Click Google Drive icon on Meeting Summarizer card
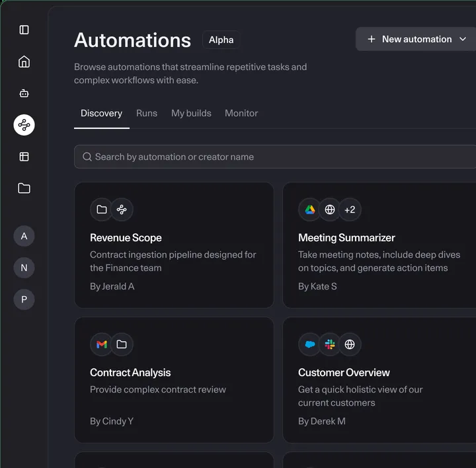 (x=309, y=210)
